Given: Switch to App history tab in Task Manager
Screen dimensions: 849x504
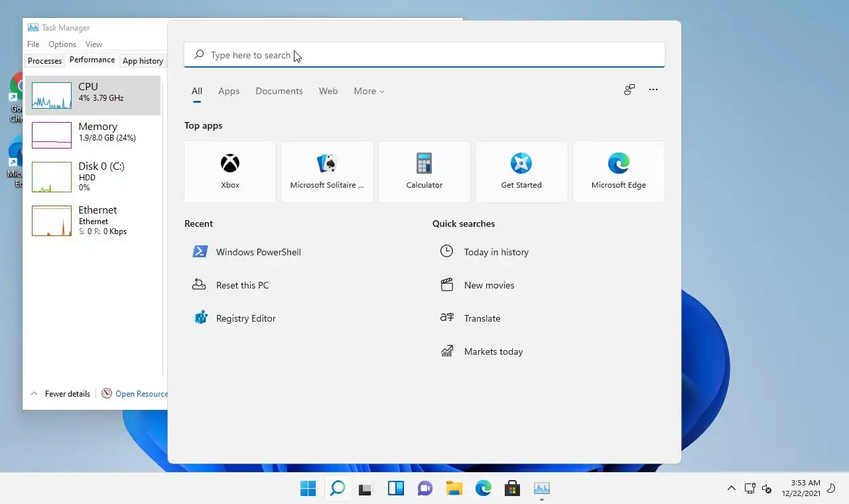Looking at the screenshot, I should pos(143,60).
